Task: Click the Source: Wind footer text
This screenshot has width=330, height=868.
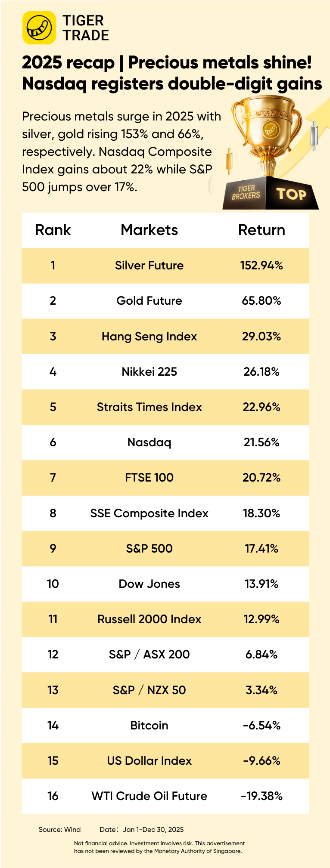Action: tap(59, 829)
